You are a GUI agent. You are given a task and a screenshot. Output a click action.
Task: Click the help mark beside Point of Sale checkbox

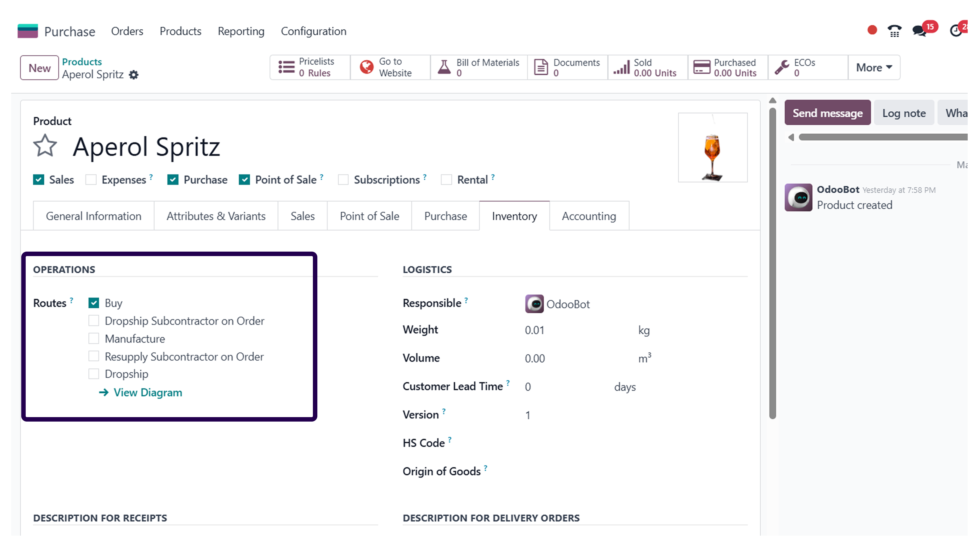coord(321,177)
